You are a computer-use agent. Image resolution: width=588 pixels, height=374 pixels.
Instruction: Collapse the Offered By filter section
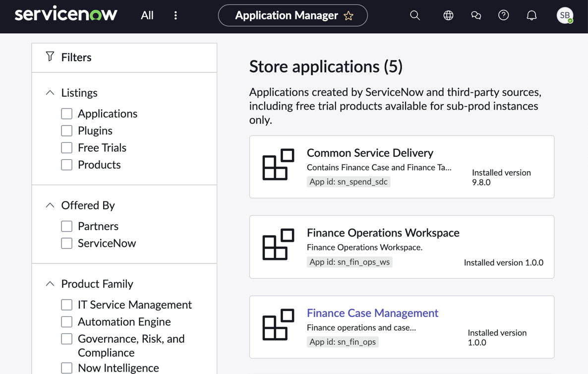click(x=50, y=205)
